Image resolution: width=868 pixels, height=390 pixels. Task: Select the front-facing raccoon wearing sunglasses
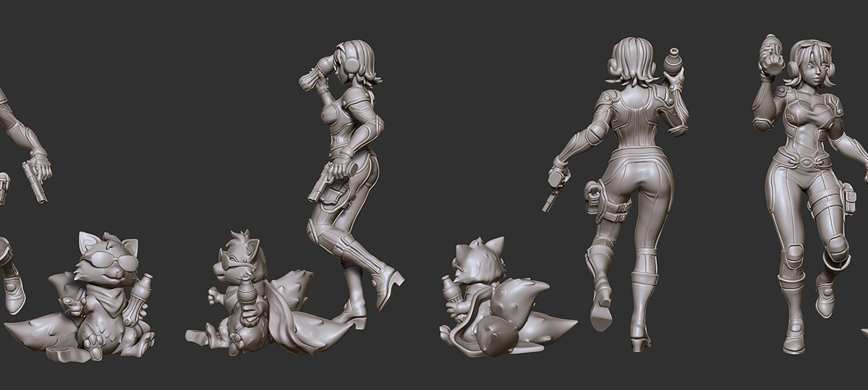click(x=80, y=297)
